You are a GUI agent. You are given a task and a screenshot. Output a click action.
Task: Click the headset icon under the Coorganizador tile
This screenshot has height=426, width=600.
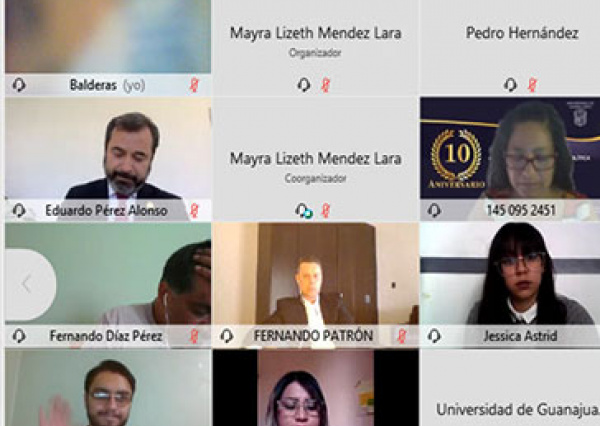coord(304,211)
